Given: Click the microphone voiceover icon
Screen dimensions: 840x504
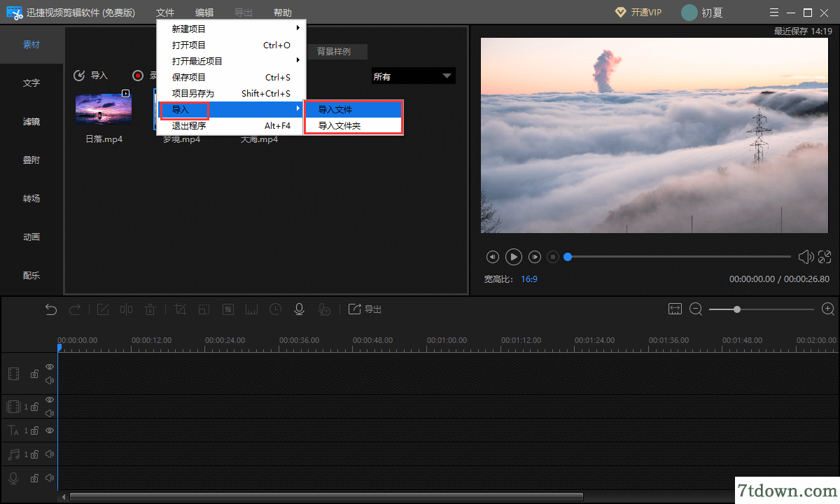Looking at the screenshot, I should tap(300, 309).
